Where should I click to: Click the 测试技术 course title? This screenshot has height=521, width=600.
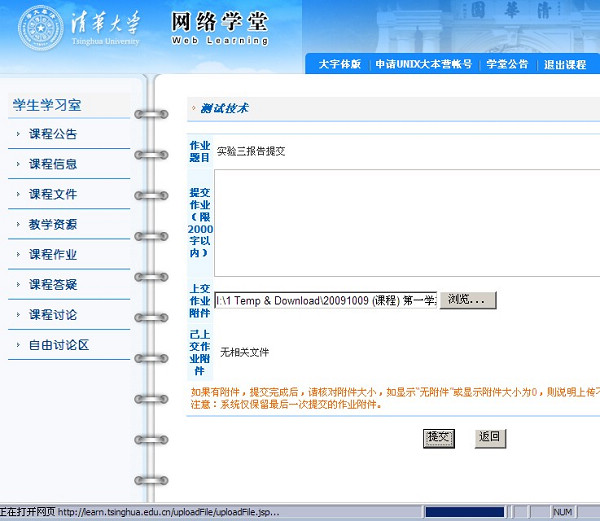225,108
